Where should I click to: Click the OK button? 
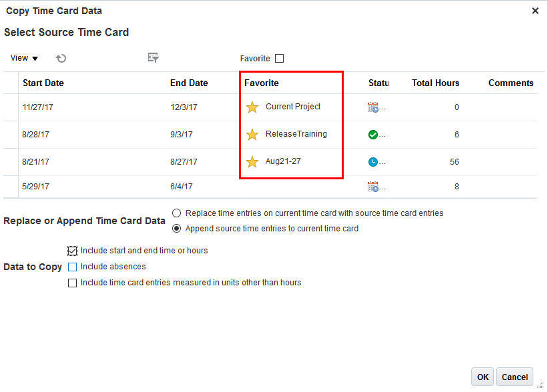click(x=483, y=377)
